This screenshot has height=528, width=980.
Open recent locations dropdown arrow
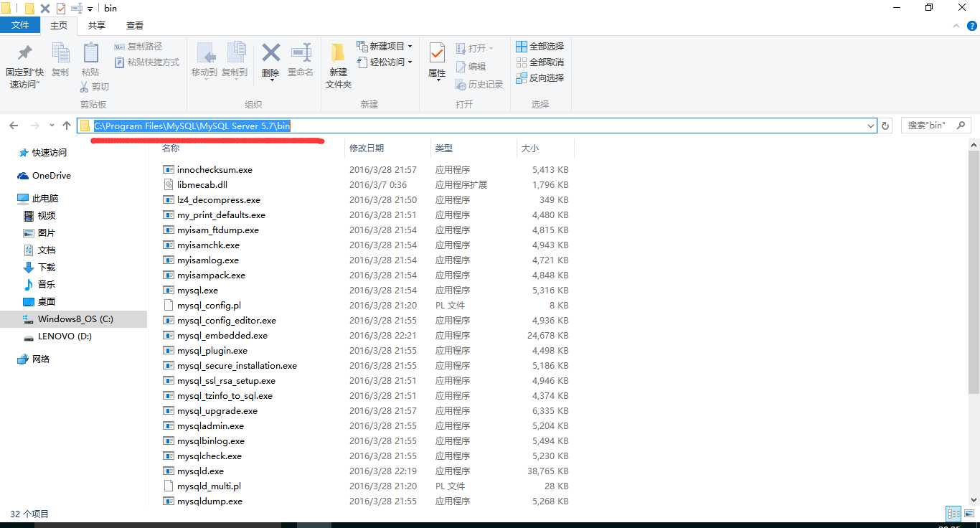coord(52,126)
